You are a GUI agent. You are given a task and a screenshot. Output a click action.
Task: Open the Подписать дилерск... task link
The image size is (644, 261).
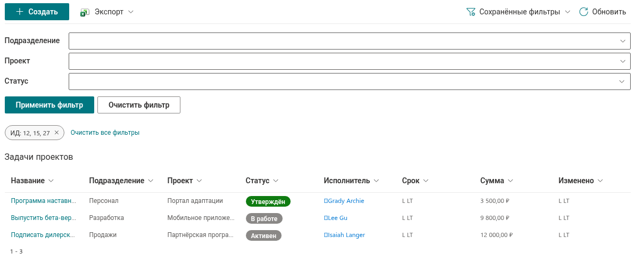(43, 235)
